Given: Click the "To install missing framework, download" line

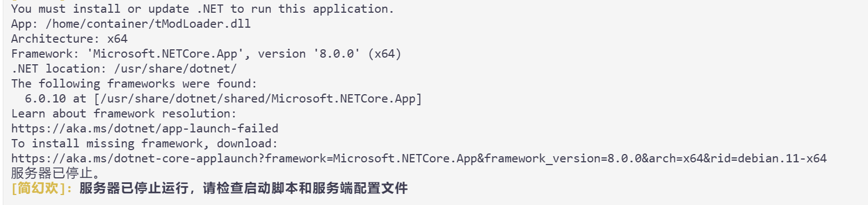Looking at the screenshot, I should (144, 143).
